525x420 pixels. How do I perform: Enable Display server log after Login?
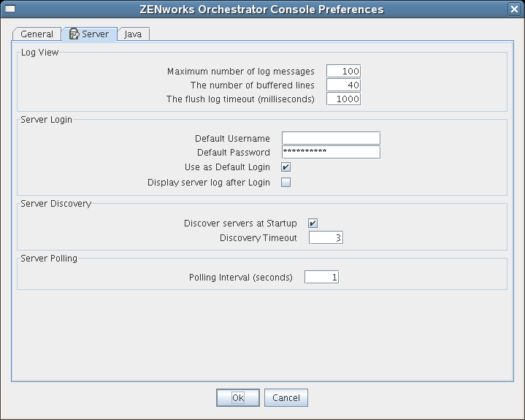click(286, 183)
